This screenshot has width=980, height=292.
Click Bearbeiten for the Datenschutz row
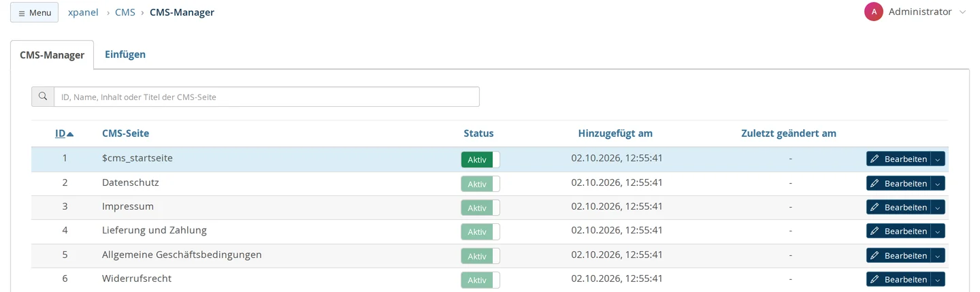click(x=898, y=183)
